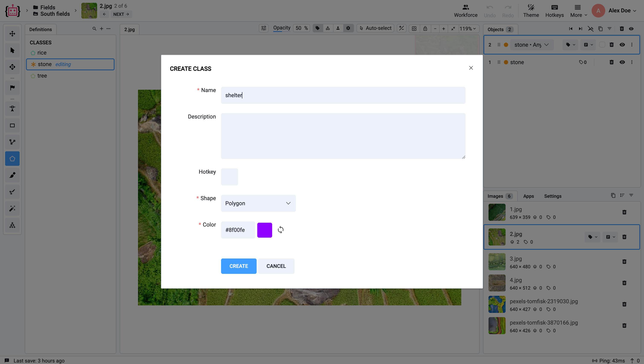Select the Rectangle tool in left toolbar
The width and height of the screenshot is (644, 364).
12,125
